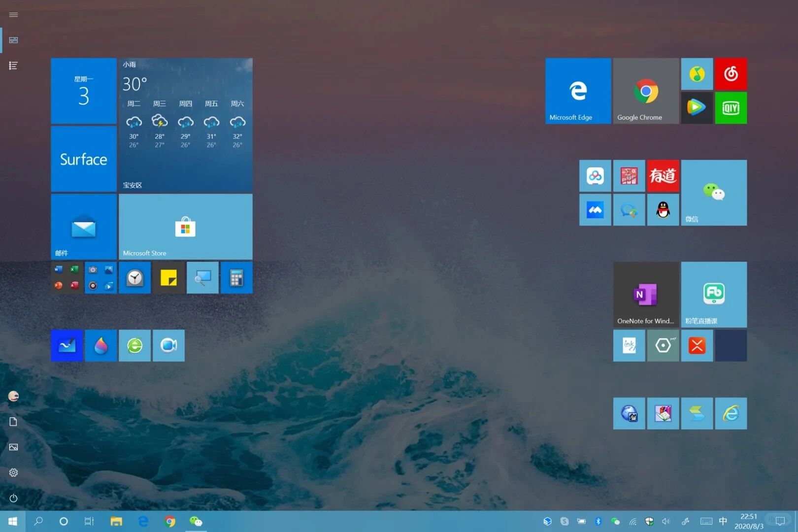This screenshot has width=798, height=532.
Task: Open the Microsoft Edge tile
Action: pyautogui.click(x=577, y=91)
